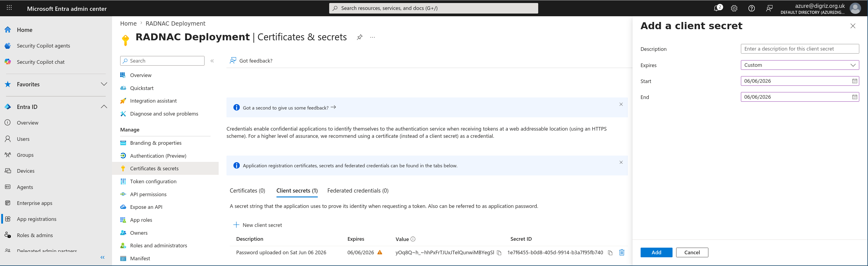Click the top bar feedback icon
The width and height of the screenshot is (868, 266).
coord(769,8)
